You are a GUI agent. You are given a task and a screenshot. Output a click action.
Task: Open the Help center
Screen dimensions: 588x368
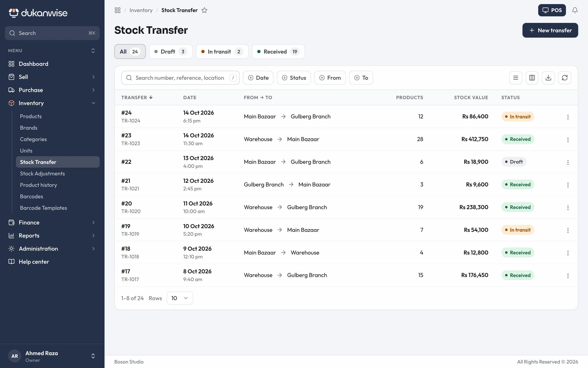[52, 262]
